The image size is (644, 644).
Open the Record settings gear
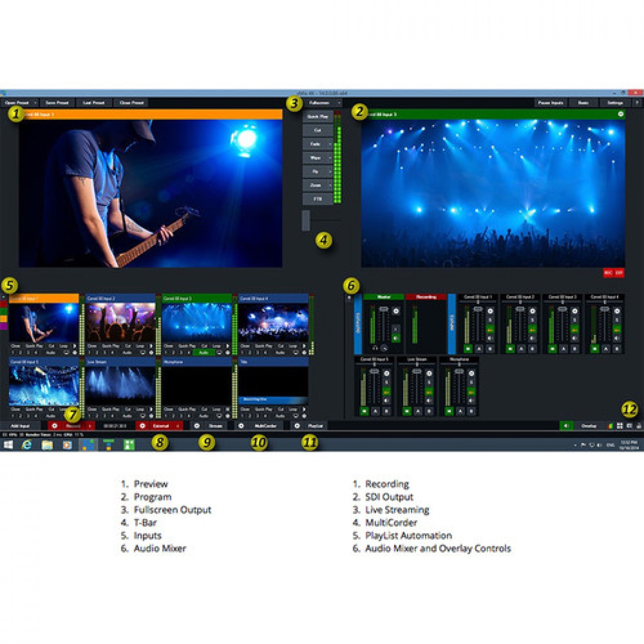(55, 425)
